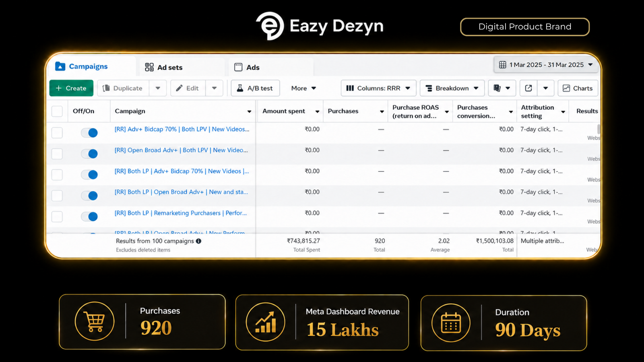644x362 pixels.
Task: Start an A/B test
Action: tap(255, 88)
